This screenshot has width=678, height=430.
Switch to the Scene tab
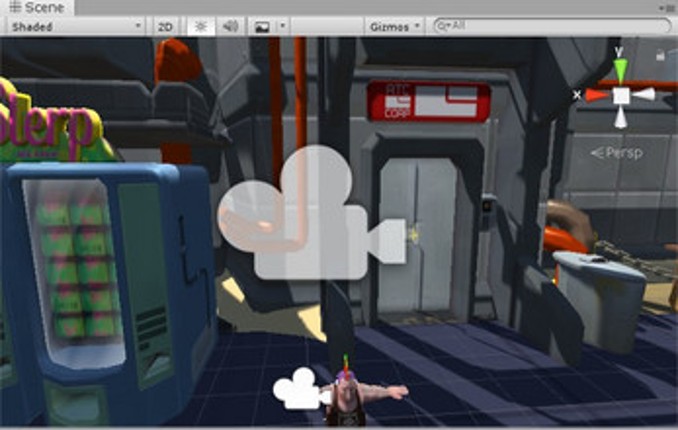(x=36, y=7)
